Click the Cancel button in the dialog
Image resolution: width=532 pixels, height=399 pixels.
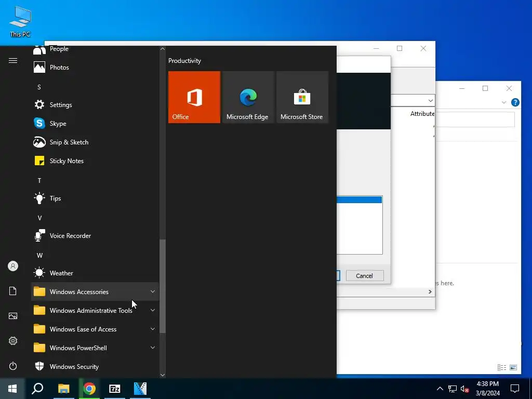coord(365,275)
